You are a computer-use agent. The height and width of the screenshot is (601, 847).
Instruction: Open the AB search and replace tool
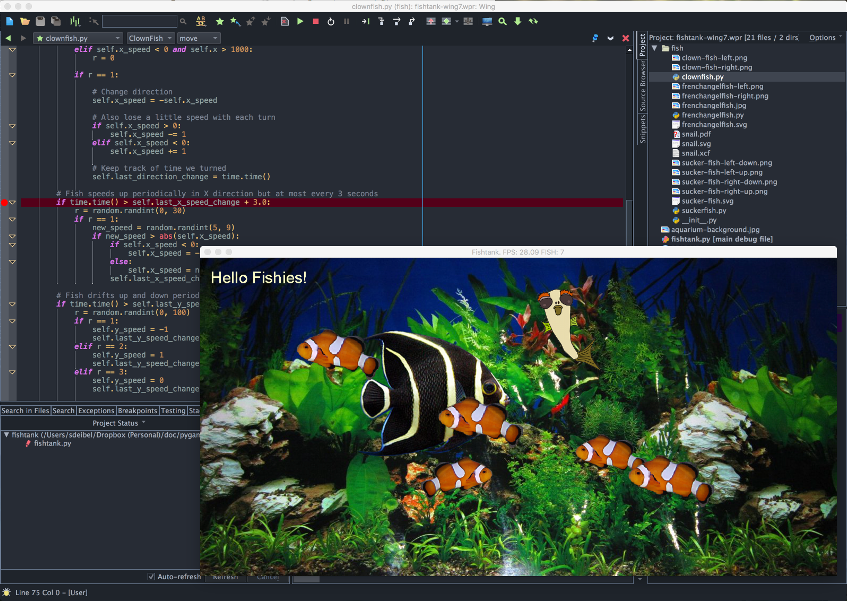201,22
